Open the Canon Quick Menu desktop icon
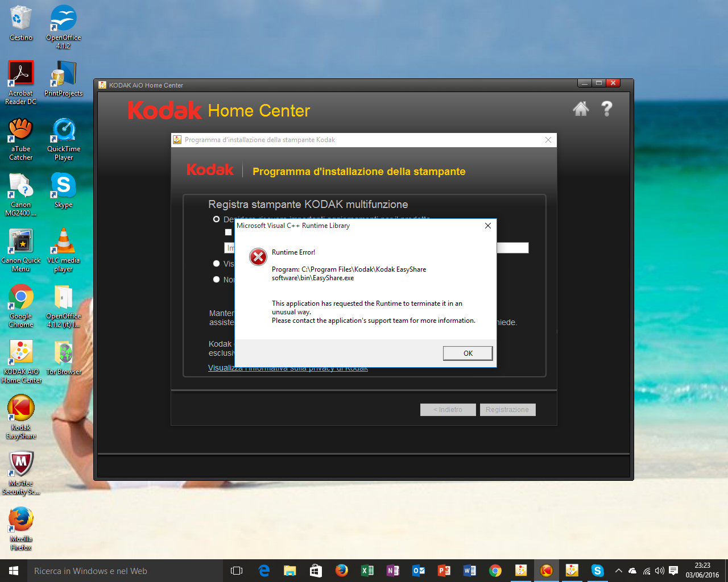 tap(21, 250)
